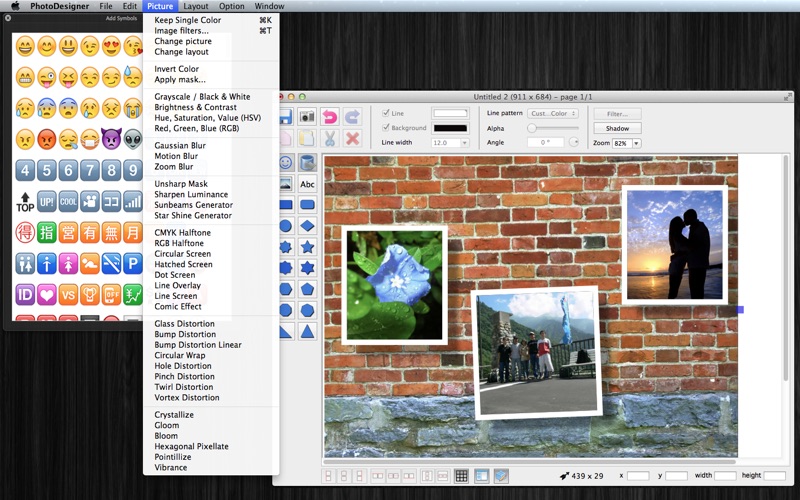Image resolution: width=800 pixels, height=500 pixels.
Task: Choose Hexagonal Pixellate menu item
Action: point(211,446)
